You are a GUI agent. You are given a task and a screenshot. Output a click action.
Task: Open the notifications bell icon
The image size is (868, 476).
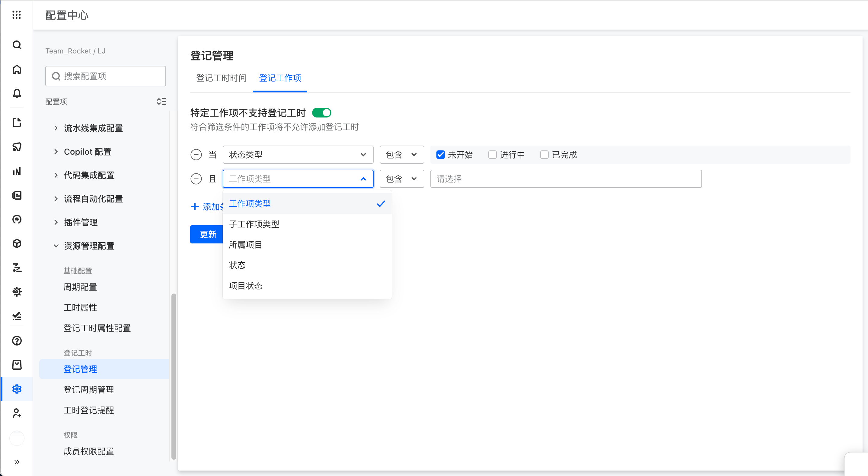pyautogui.click(x=17, y=93)
